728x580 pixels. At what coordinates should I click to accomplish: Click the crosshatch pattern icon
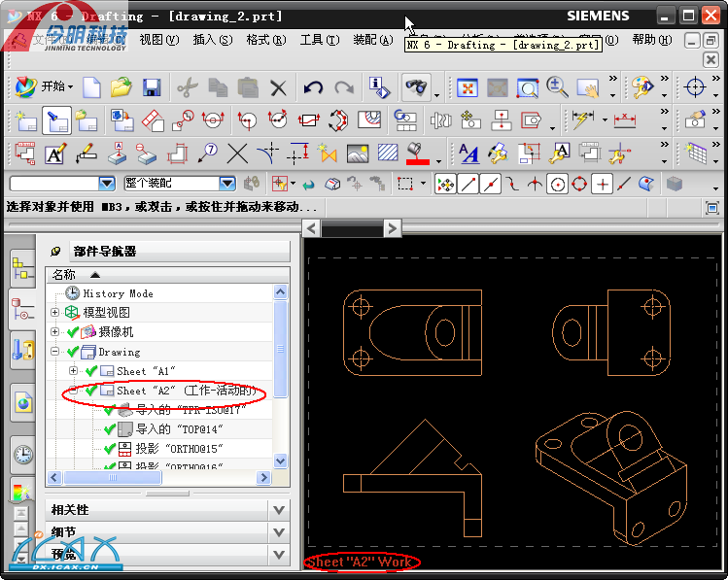[388, 154]
